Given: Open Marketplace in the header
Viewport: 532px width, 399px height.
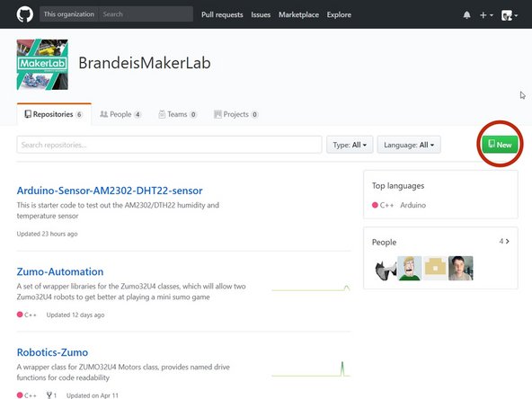Looking at the screenshot, I should point(298,14).
